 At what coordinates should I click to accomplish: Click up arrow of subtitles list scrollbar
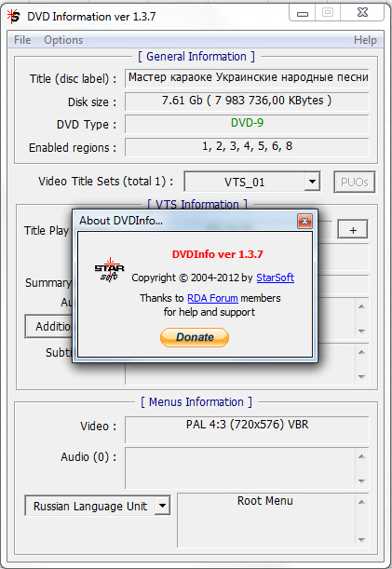click(361, 352)
